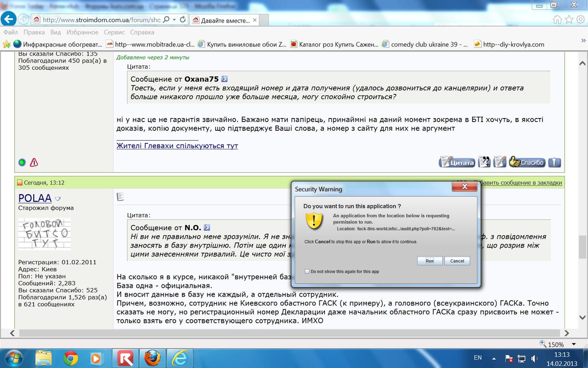
Task: Open favorites star icon
Action: coord(569,19)
